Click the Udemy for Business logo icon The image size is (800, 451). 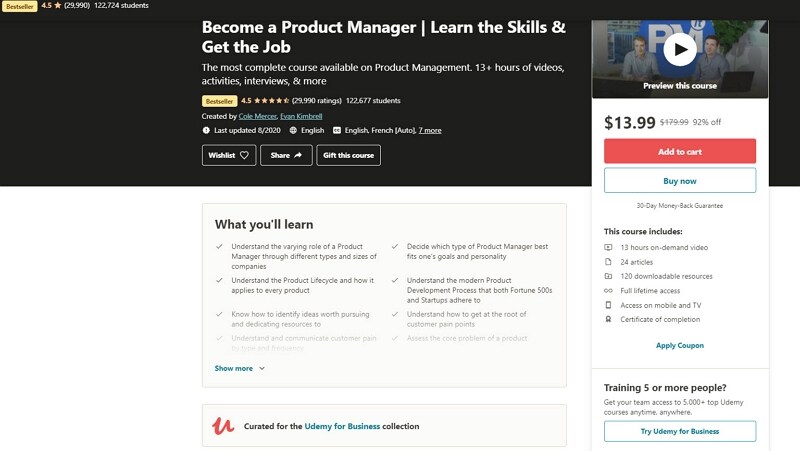(223, 426)
